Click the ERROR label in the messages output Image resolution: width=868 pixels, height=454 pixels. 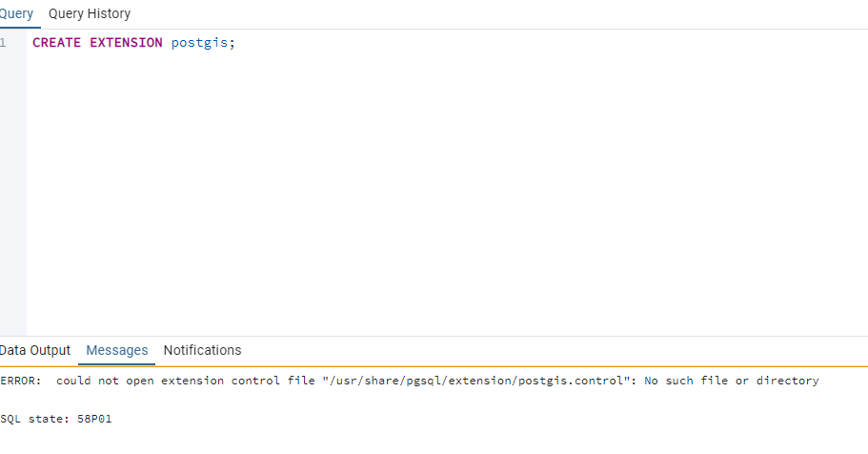pos(20,381)
